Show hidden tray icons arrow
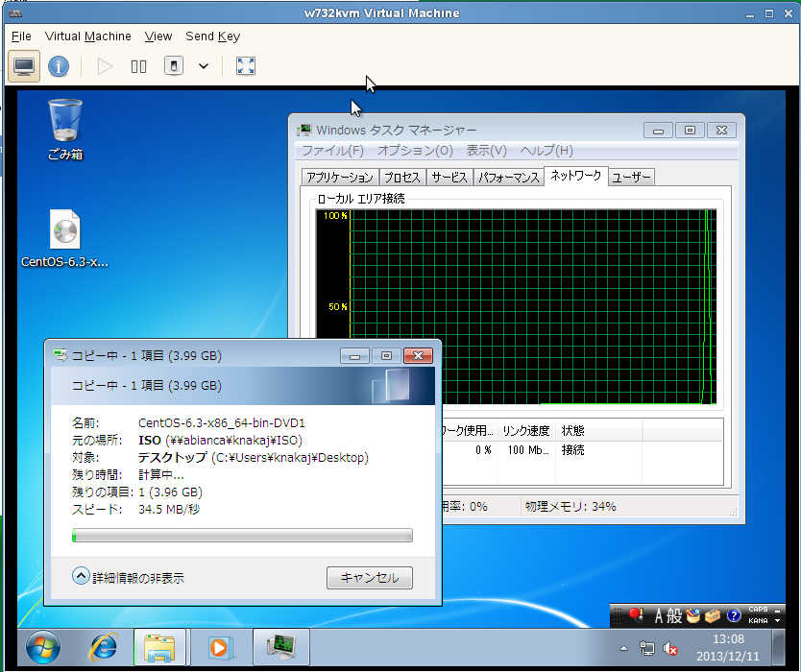The height and width of the screenshot is (672, 801). [623, 649]
